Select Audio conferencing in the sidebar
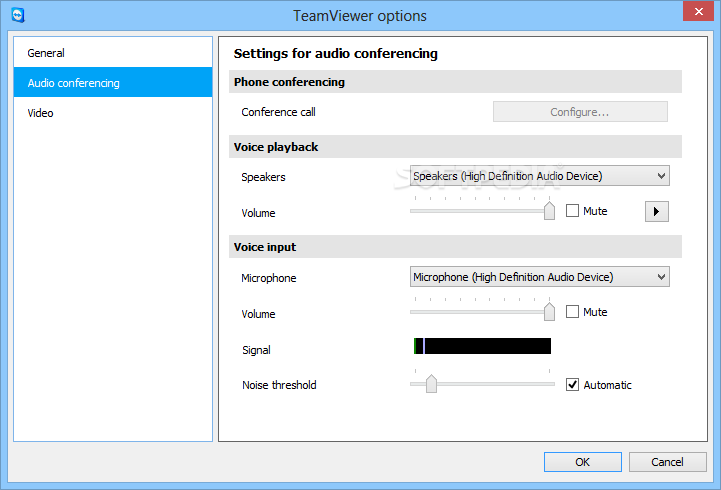Screen dimensions: 721x490 click(x=113, y=83)
